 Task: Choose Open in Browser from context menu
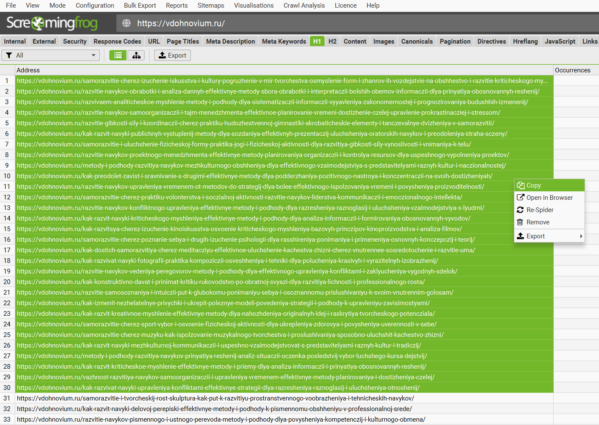pos(549,197)
